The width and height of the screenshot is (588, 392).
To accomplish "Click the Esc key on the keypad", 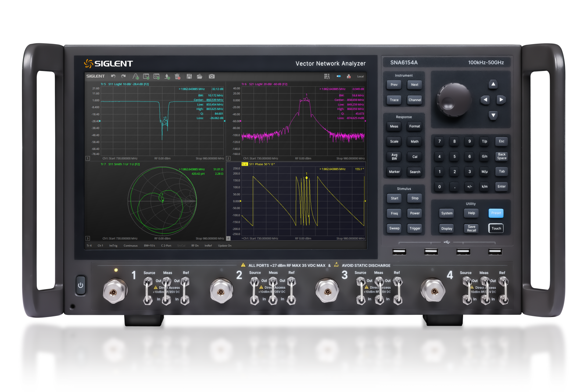I will (502, 141).
